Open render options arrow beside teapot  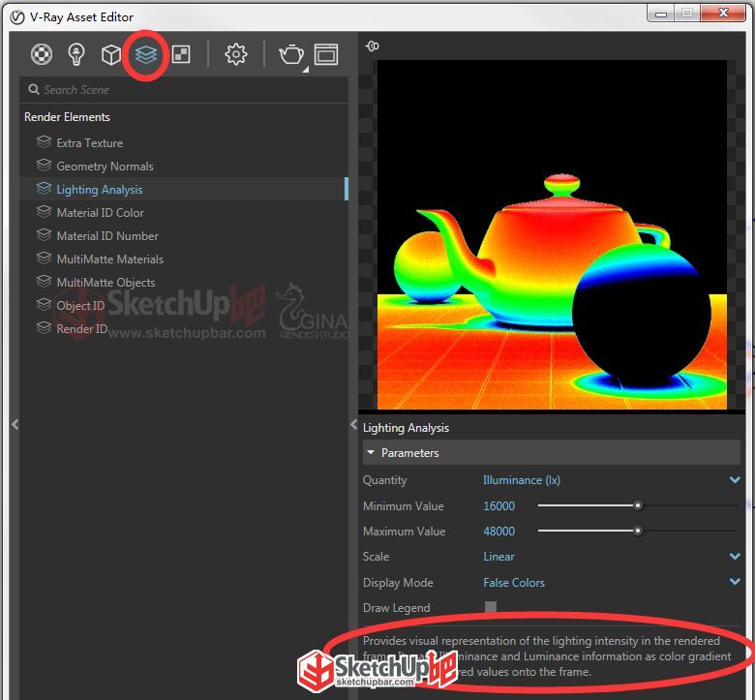click(305, 70)
